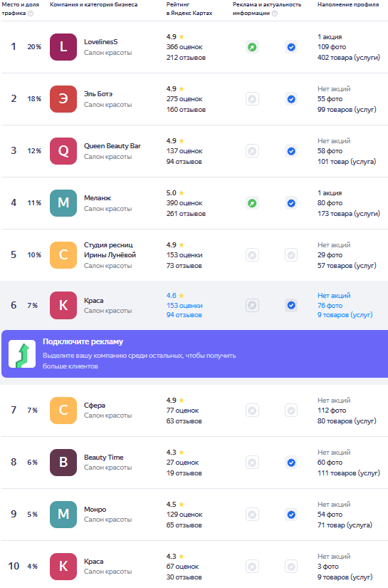
Task: Click the green arrow icon in the ad banner
Action: (22, 354)
